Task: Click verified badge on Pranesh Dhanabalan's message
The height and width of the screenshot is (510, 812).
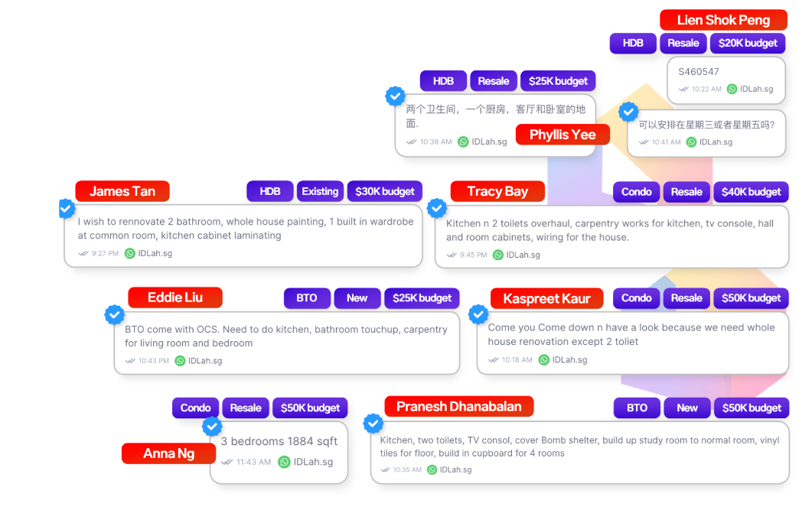Action: [x=373, y=423]
